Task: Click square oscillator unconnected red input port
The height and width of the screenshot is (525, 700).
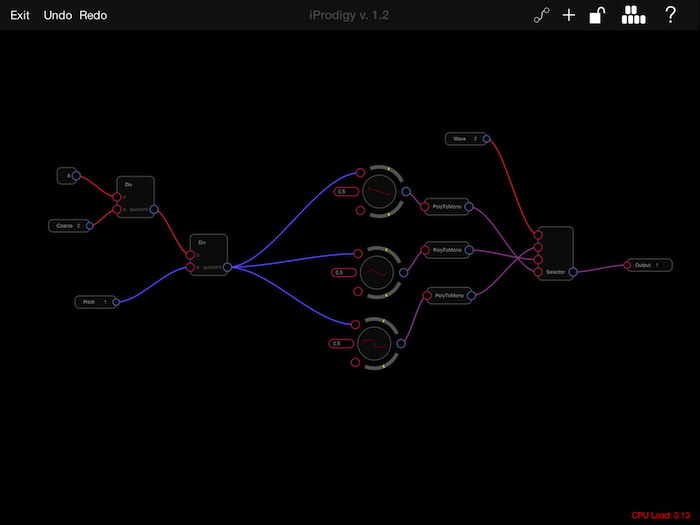Action: [355, 362]
